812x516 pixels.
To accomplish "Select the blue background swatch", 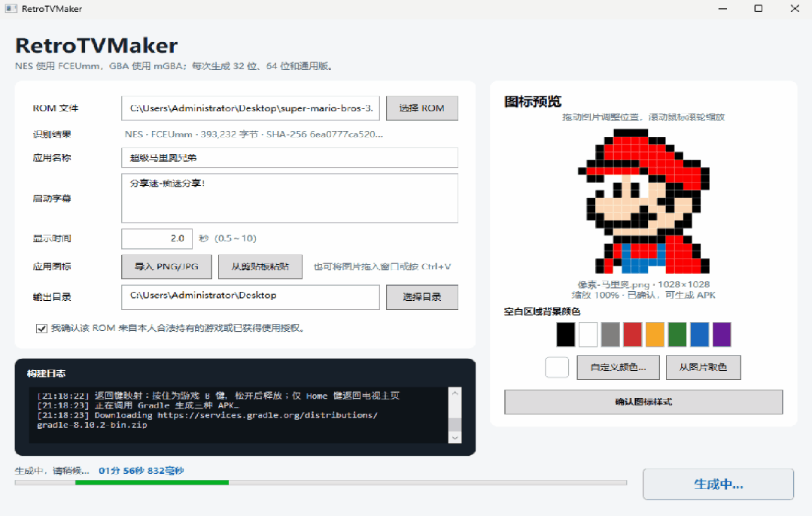I will tap(700, 334).
